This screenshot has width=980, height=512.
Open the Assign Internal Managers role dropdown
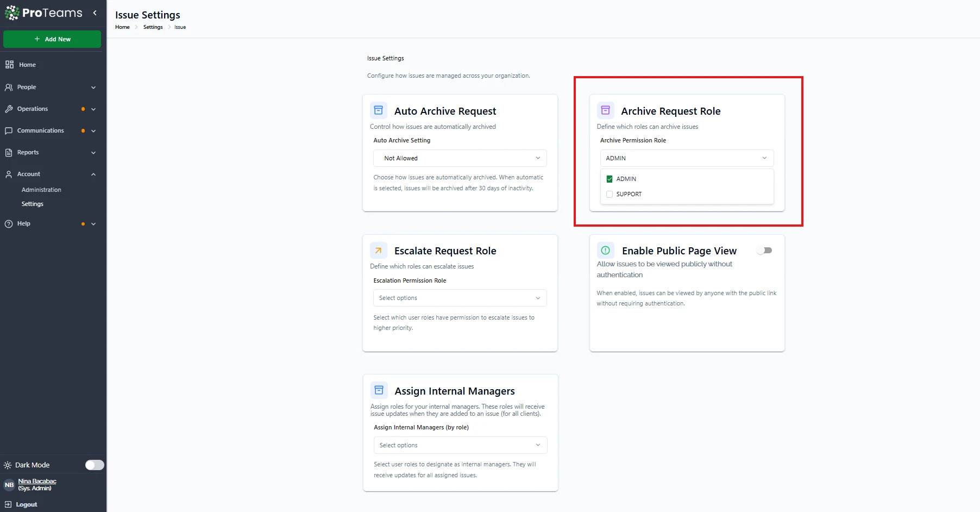coord(460,445)
